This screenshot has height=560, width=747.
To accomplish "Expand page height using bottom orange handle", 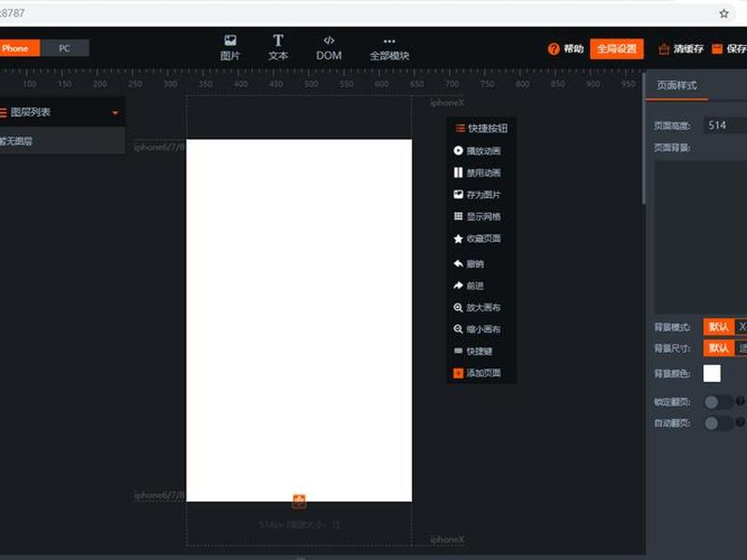I will [x=299, y=501].
